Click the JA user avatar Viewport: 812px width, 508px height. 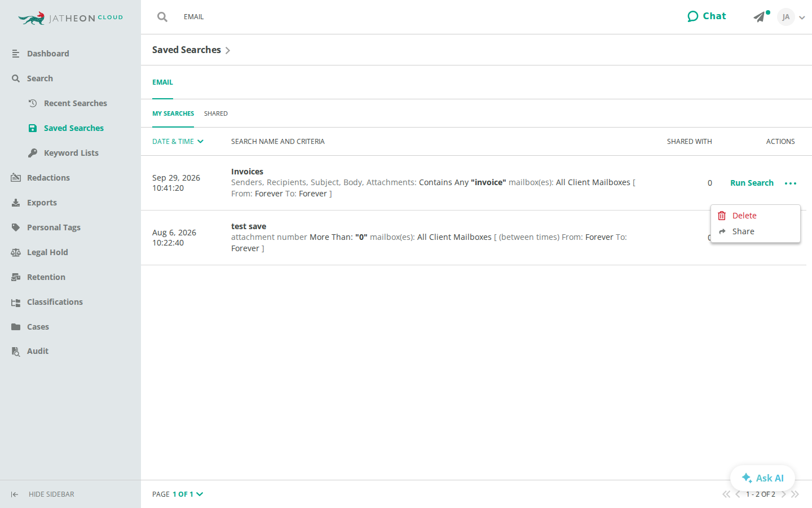click(x=785, y=17)
